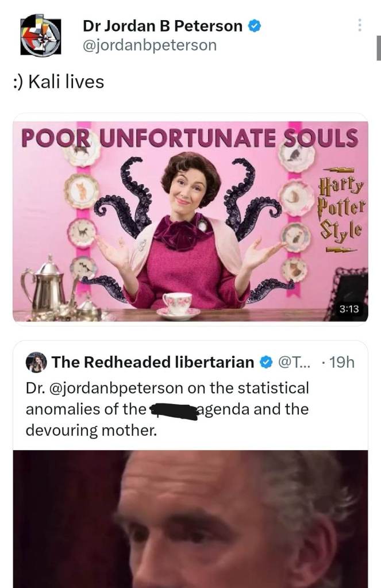Open quoted tweet via "devouring mother" text
This screenshot has width=381, height=588.
tap(91, 430)
